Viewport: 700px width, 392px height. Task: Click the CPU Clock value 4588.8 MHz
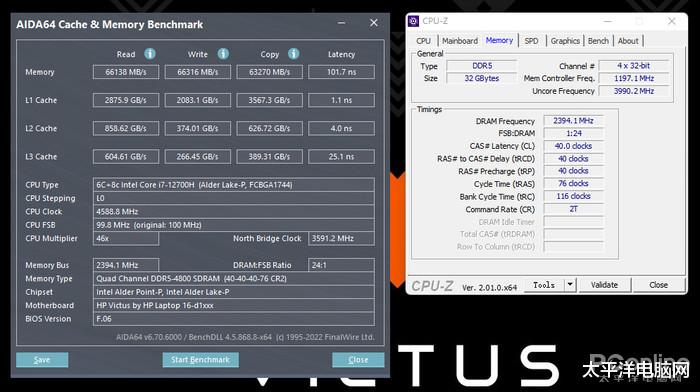point(233,212)
